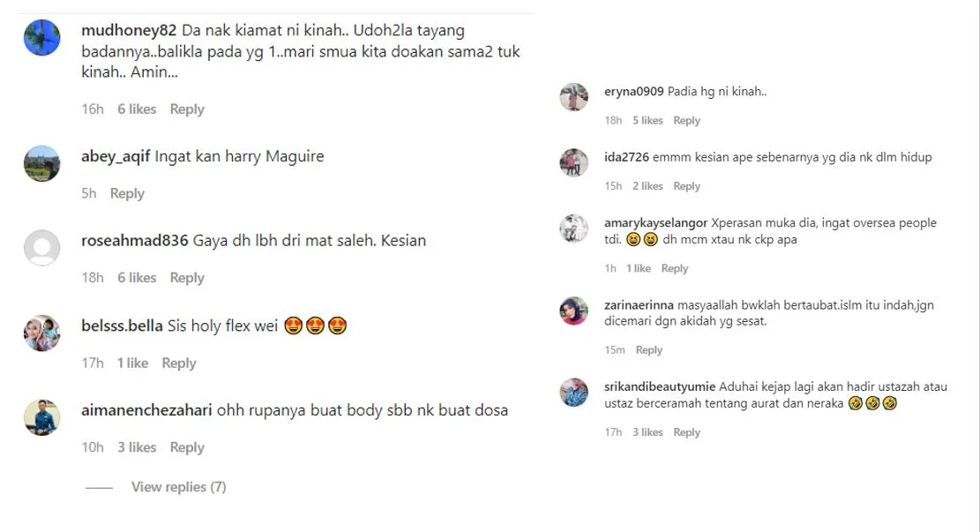Click abey_aqif's profile picture
This screenshot has height=532, width=980.
[41, 164]
